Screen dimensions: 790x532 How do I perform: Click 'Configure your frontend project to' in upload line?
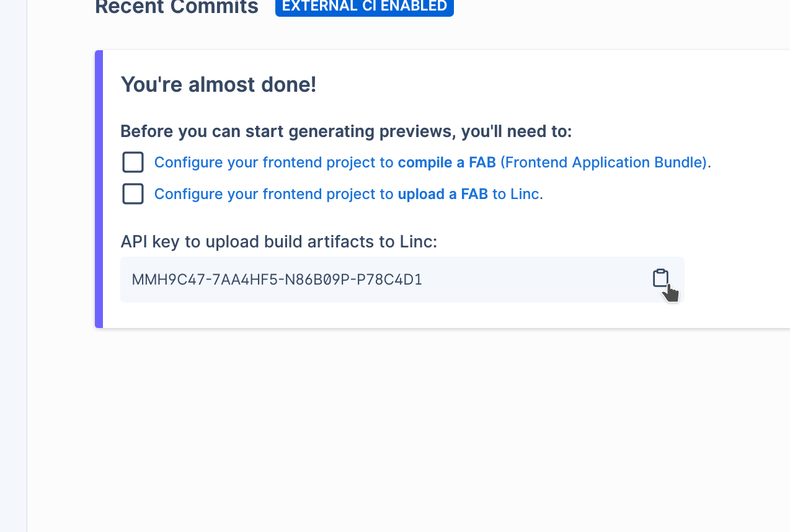coord(274,194)
